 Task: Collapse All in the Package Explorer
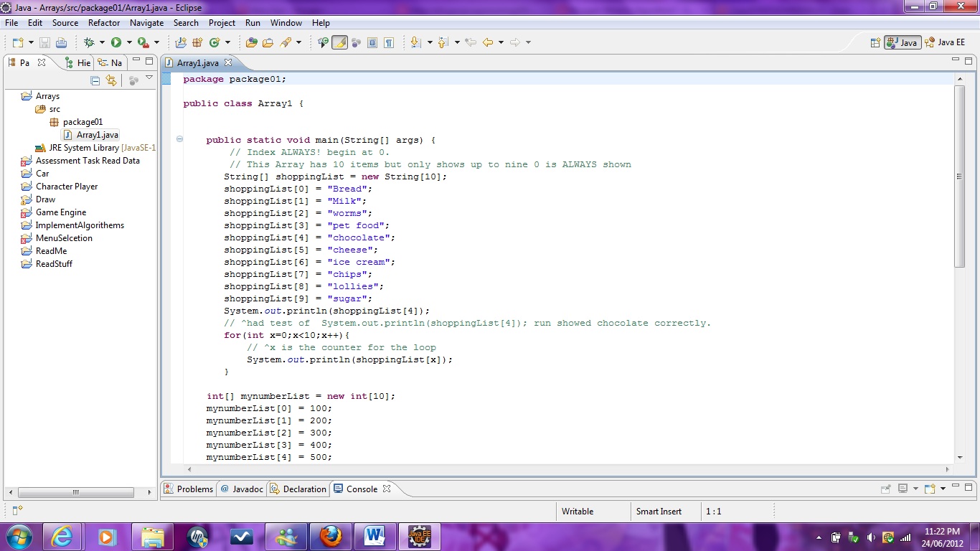[x=95, y=80]
